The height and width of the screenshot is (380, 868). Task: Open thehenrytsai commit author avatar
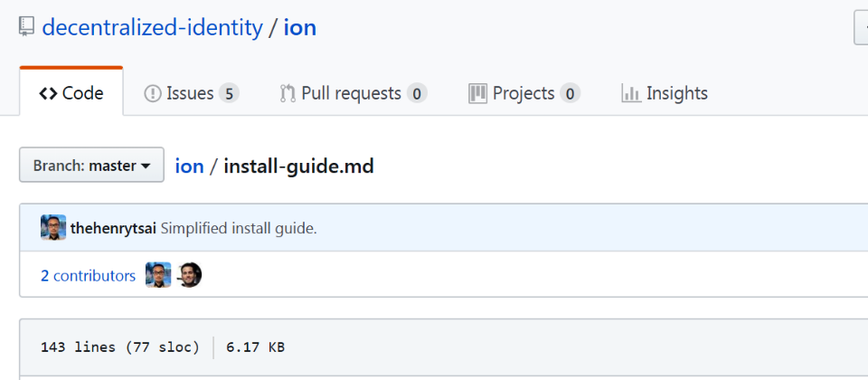click(53, 228)
